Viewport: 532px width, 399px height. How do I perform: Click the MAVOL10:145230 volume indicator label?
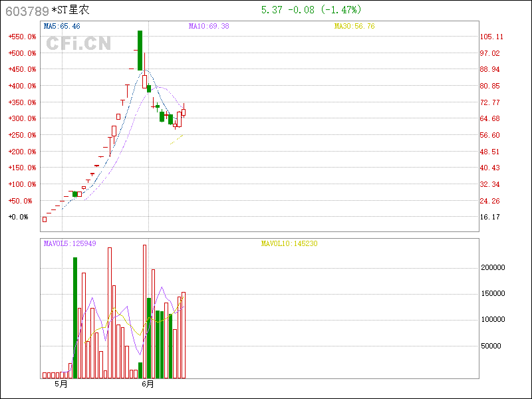coord(289,243)
